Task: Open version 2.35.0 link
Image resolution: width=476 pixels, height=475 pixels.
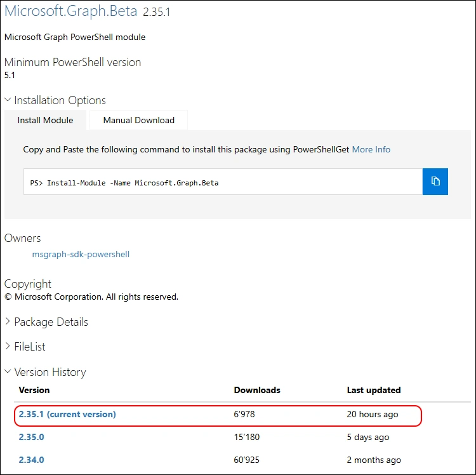Action: click(x=31, y=437)
